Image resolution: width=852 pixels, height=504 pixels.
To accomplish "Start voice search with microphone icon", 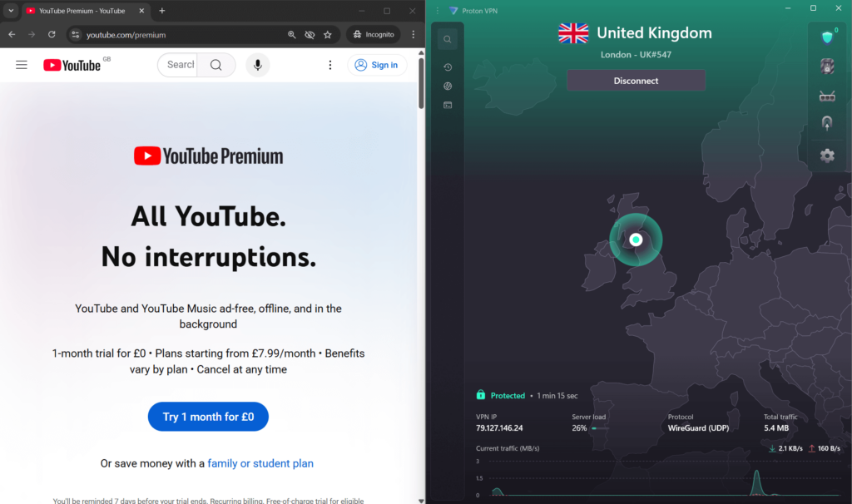I will tap(258, 65).
